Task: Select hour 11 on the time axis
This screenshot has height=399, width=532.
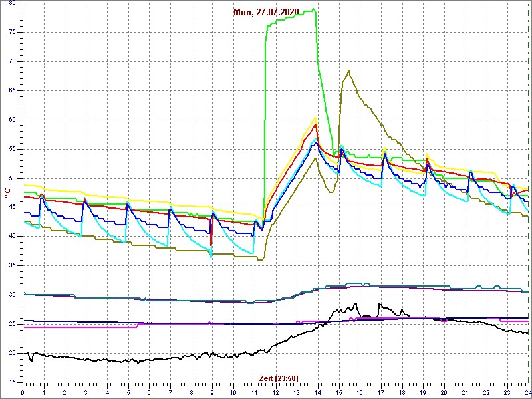Action: 255,392
